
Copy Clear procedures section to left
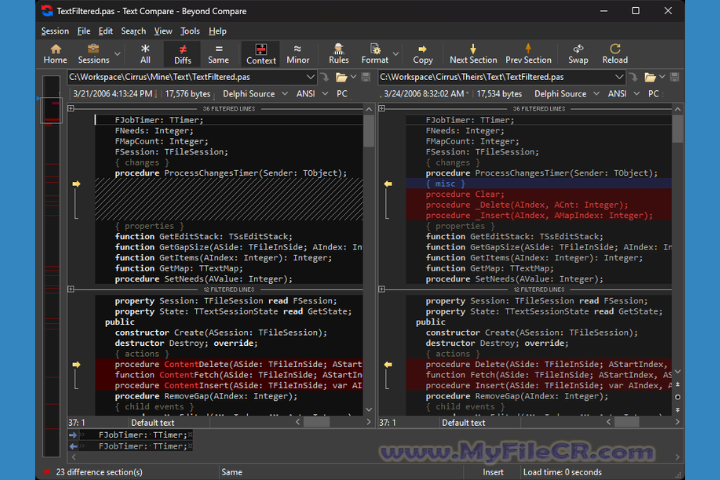tap(388, 184)
